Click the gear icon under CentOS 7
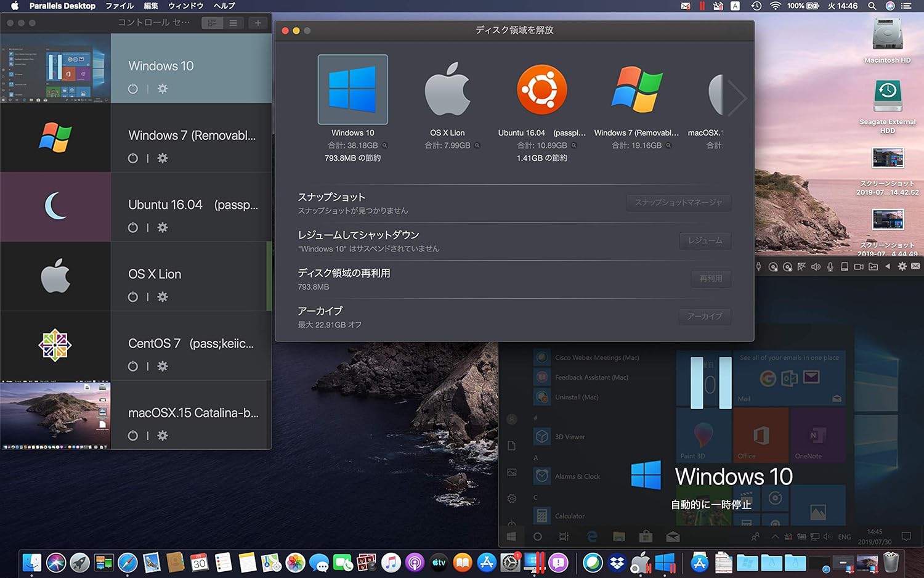This screenshot has width=924, height=578. tap(163, 366)
